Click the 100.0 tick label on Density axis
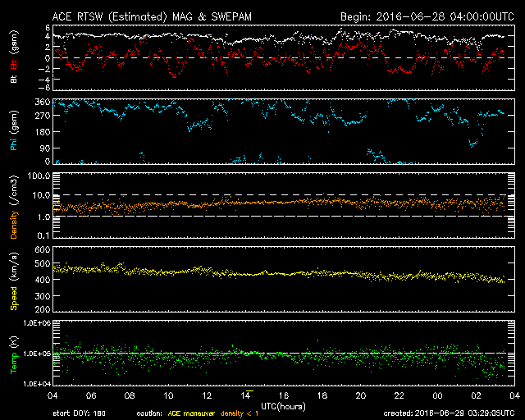Viewport: 525px width, 420px height. tap(39, 176)
